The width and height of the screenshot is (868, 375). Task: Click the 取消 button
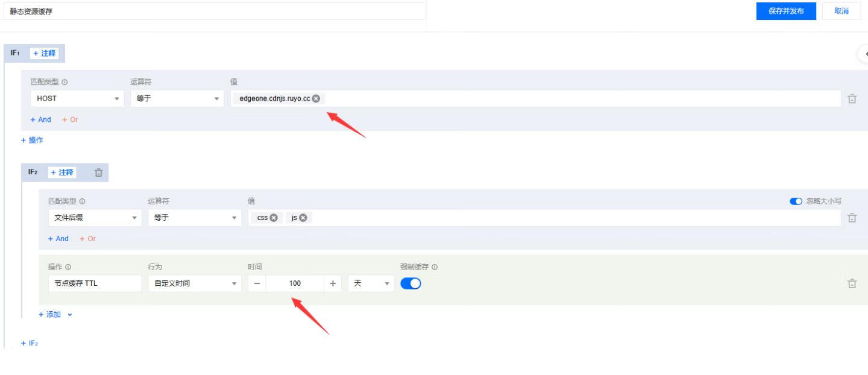(841, 11)
